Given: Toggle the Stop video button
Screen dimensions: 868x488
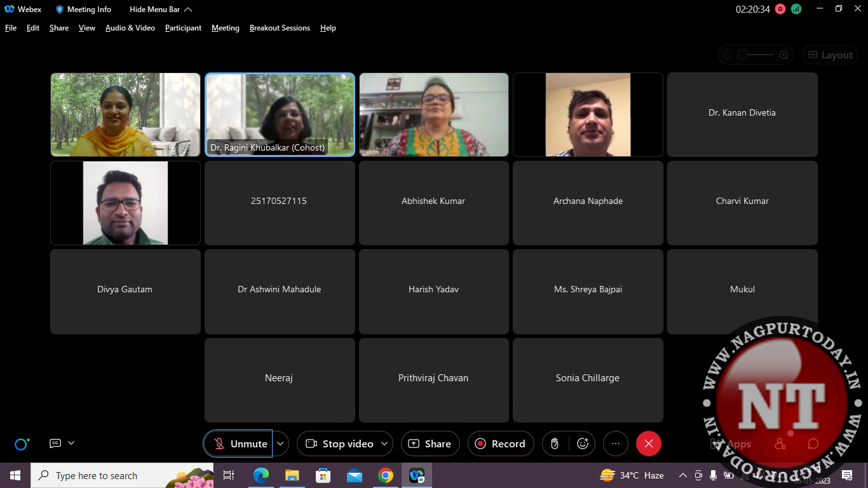Looking at the screenshot, I should 341,444.
